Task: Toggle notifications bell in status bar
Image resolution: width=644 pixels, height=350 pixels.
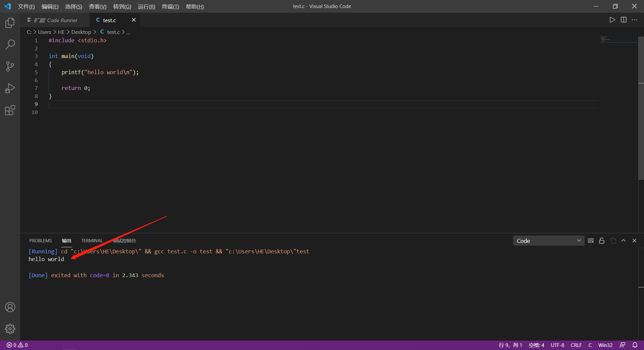Action: click(x=635, y=345)
